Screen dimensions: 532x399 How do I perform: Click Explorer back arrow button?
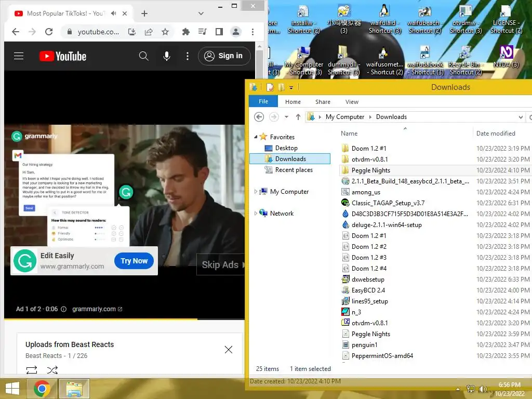click(x=259, y=117)
